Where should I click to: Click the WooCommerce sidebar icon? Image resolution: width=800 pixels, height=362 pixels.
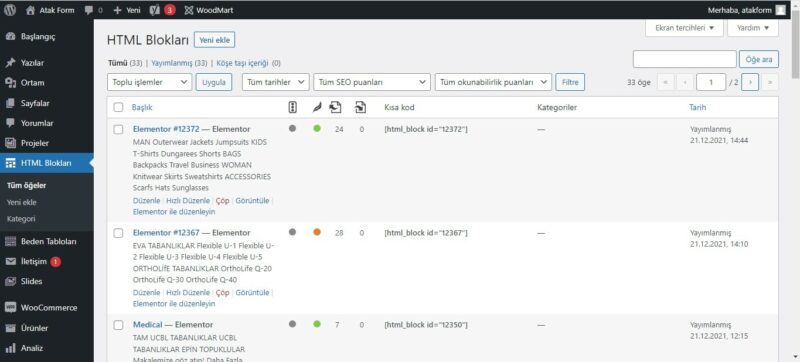(x=10, y=308)
